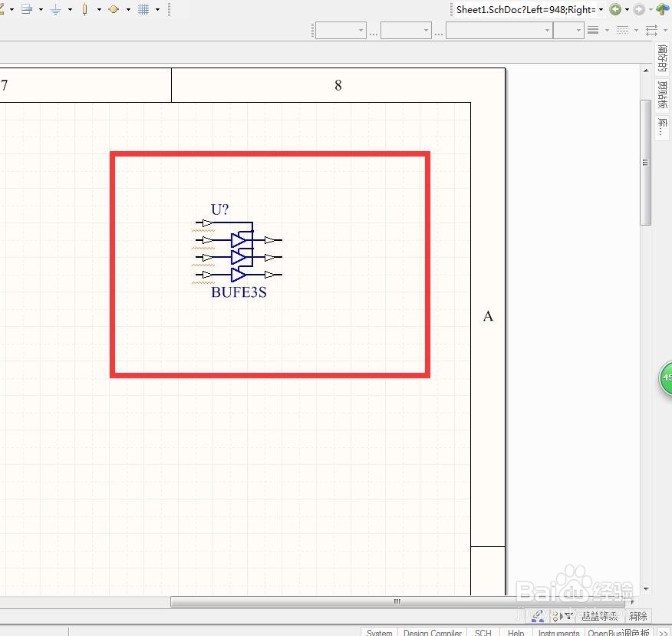The image size is (672, 636).
Task: Select the U? designator text
Action: (220, 209)
